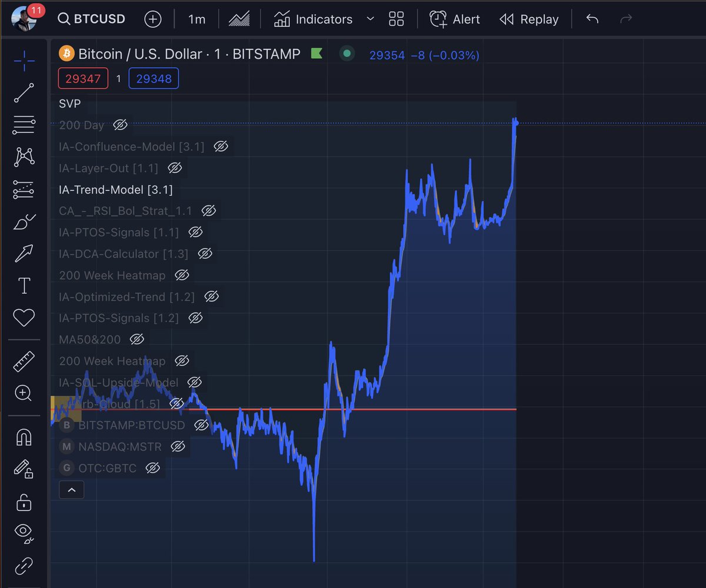Click the add symbol plus icon
This screenshot has width=706, height=588.
pos(152,19)
